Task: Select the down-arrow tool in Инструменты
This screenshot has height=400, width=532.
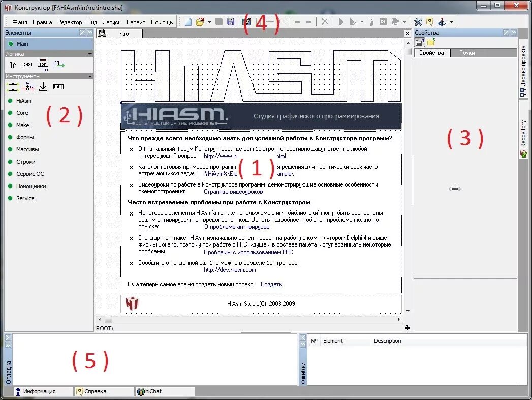Action: click(x=43, y=87)
